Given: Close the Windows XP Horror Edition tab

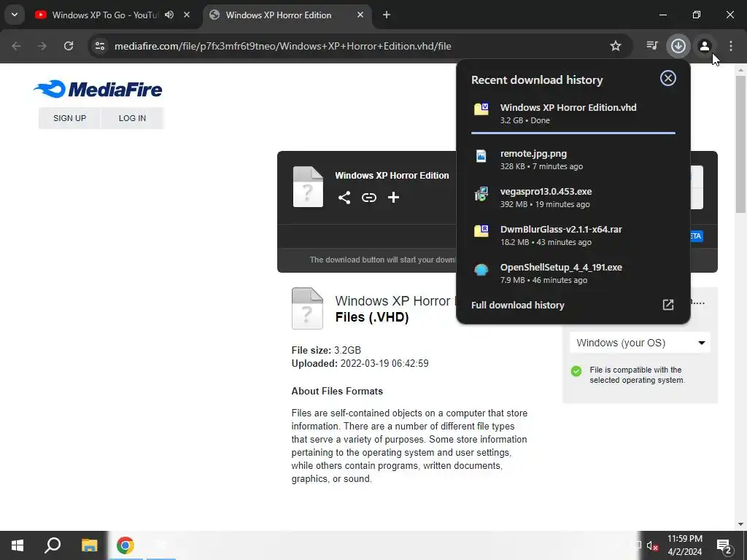Looking at the screenshot, I should point(360,15).
